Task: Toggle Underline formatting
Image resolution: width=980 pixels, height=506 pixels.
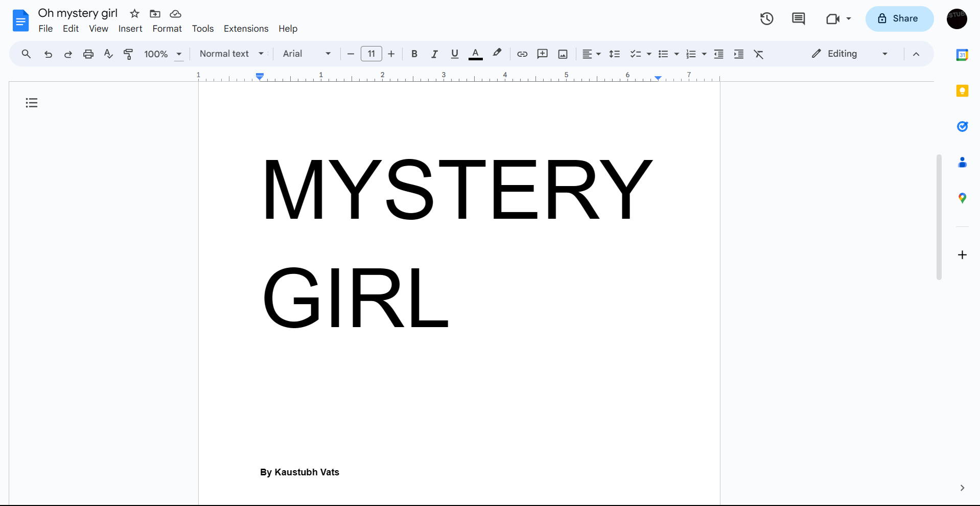Action: coord(454,54)
